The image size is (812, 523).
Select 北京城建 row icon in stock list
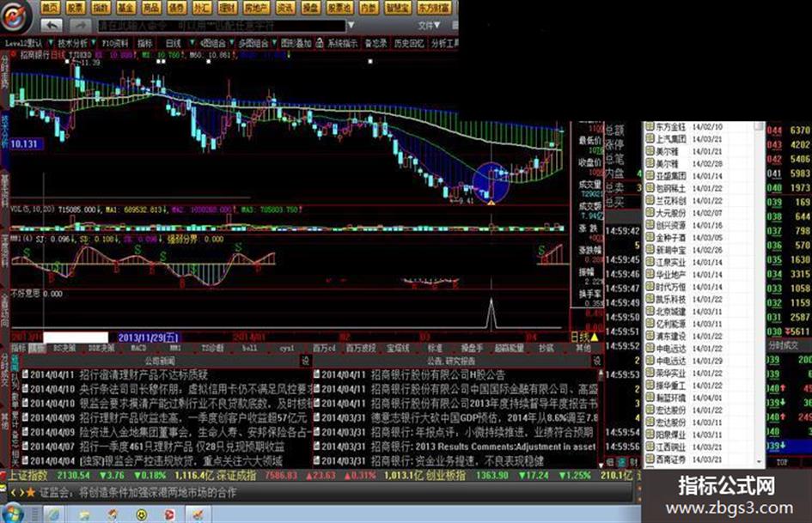point(650,311)
